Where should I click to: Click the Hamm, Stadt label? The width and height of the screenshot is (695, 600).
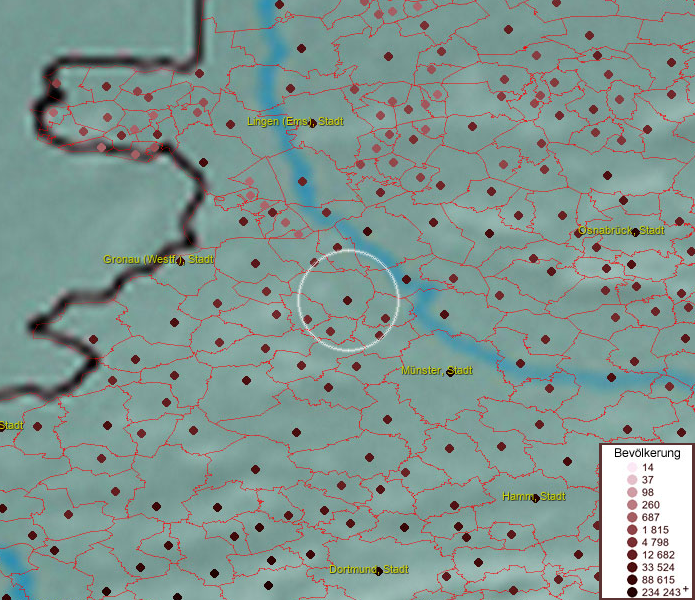point(534,496)
